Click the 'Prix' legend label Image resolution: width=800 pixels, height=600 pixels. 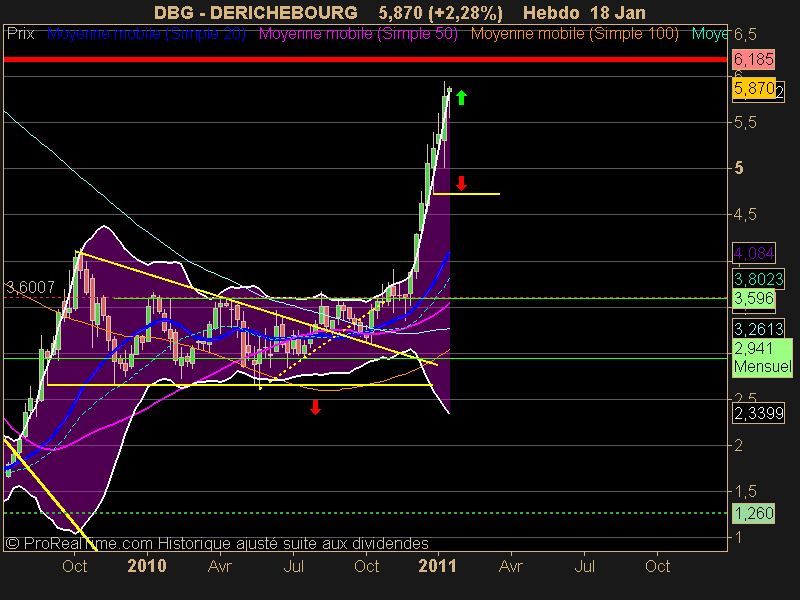click(x=20, y=34)
